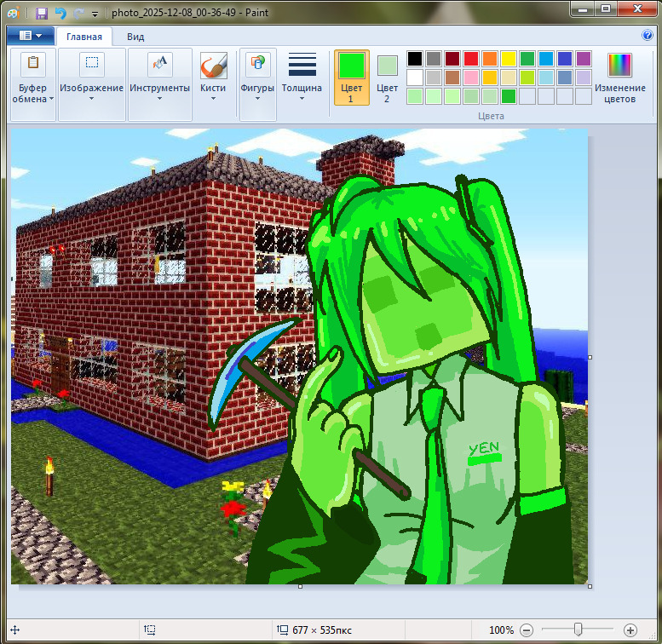This screenshot has width=662, height=644.
Task: Click the canvas right edge resize handle
Action: click(x=590, y=357)
